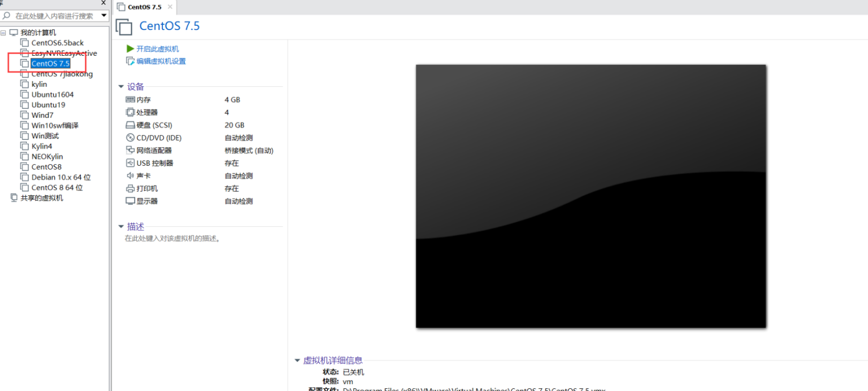Select Ubuntu19 virtual machine
Screen dimensions: 868x391
[48, 105]
